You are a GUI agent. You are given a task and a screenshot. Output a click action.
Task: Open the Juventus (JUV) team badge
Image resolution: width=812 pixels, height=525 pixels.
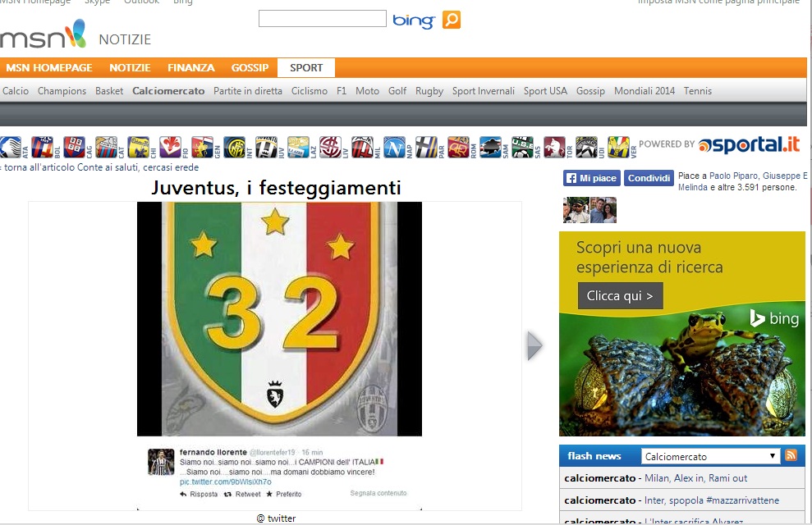click(267, 148)
